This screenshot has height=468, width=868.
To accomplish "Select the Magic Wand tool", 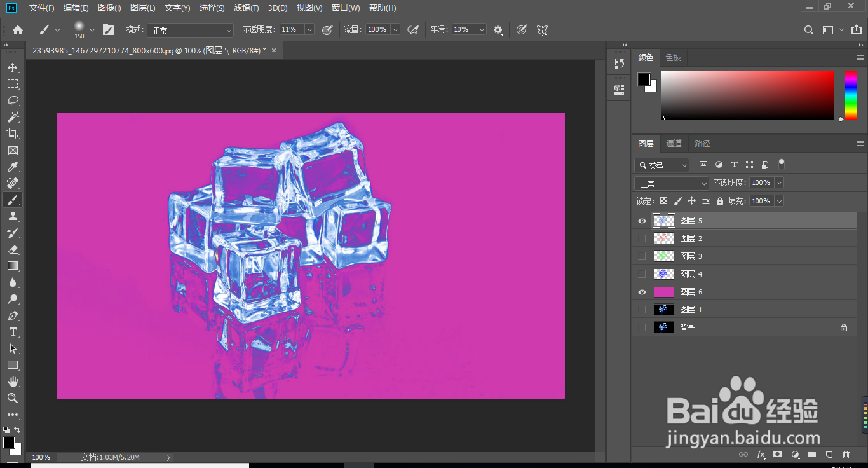I will point(13,117).
